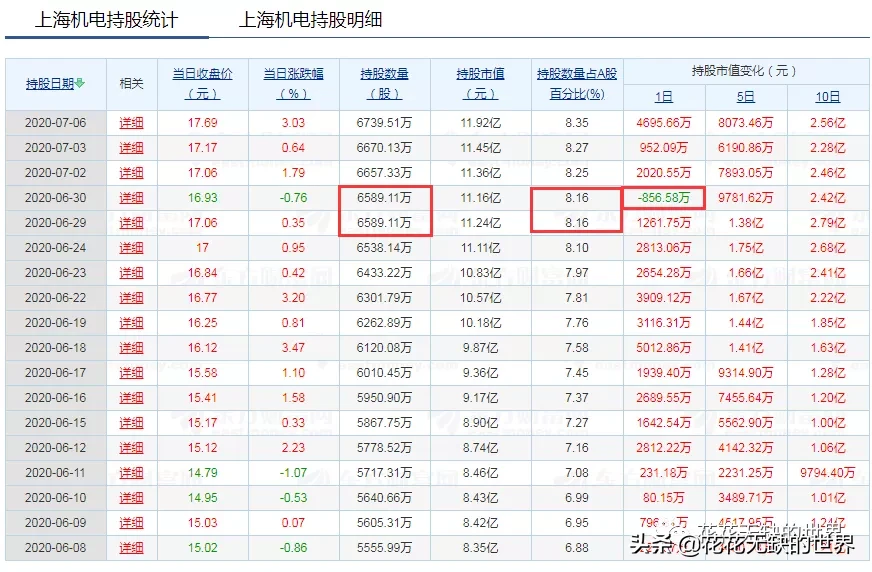Click holding quantity 6010.45万
Image resolution: width=872 pixels, height=572 pixels.
click(384, 373)
